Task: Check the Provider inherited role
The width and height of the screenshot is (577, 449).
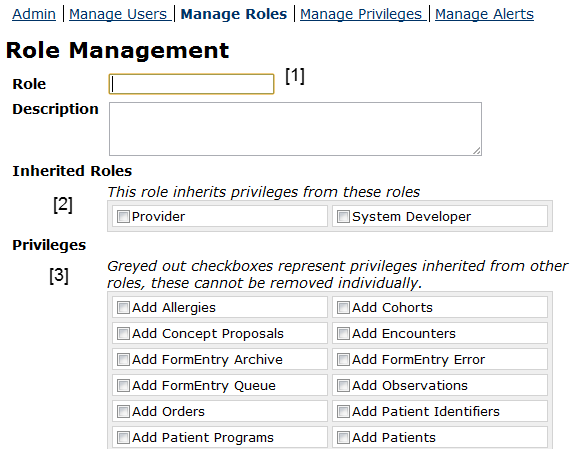Action: click(123, 216)
